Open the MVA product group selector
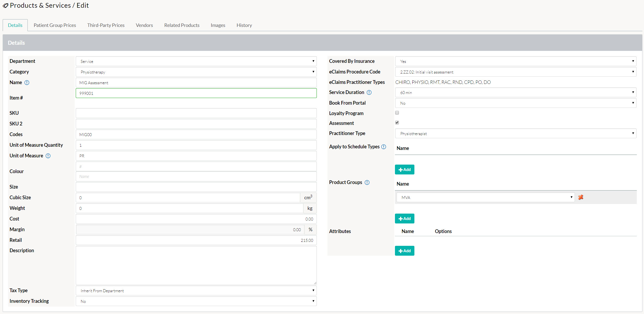Screen dimensions: 644x314 [x=485, y=197]
